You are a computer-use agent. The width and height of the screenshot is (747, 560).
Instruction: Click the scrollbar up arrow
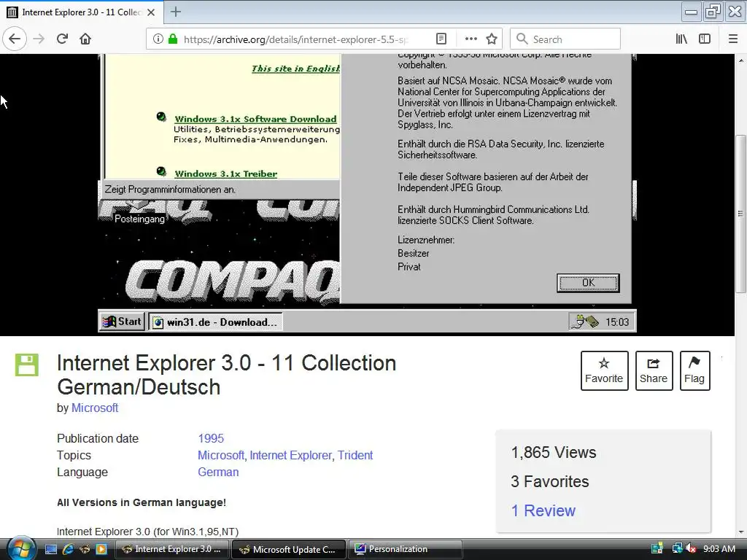tap(741, 61)
